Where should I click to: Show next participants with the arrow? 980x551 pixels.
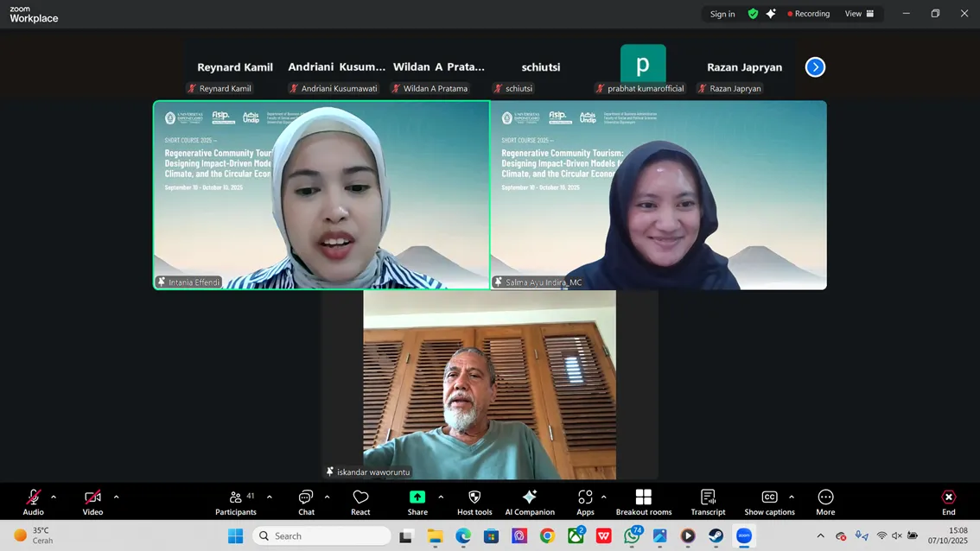pyautogui.click(x=815, y=67)
